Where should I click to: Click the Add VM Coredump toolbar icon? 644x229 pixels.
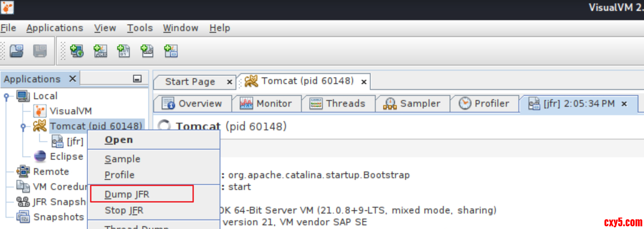pos(124,51)
